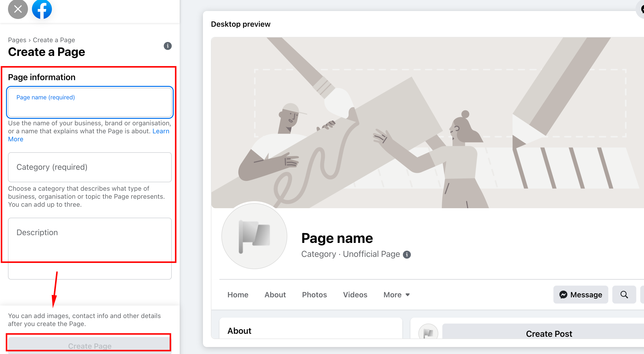Expand the More dropdown in preview tabs
This screenshot has height=354, width=644.
[396, 295]
